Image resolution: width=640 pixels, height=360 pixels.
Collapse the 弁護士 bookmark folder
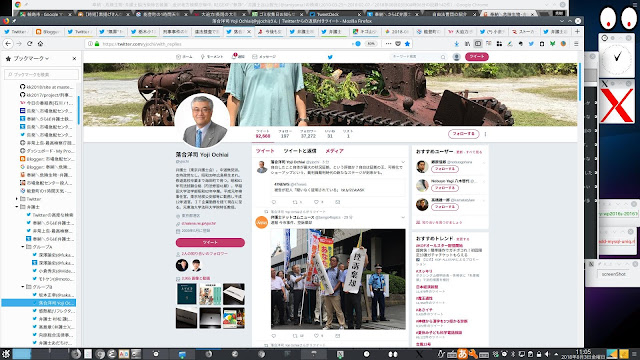[17, 207]
